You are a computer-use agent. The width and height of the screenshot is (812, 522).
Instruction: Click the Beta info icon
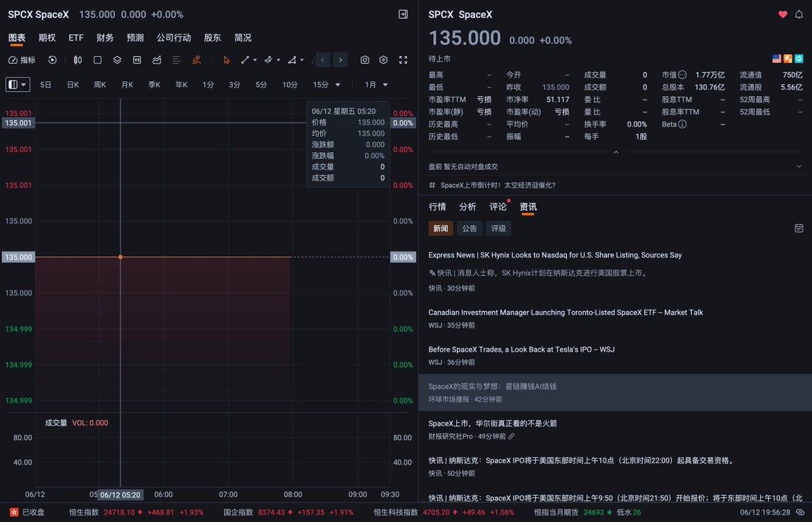coord(682,124)
